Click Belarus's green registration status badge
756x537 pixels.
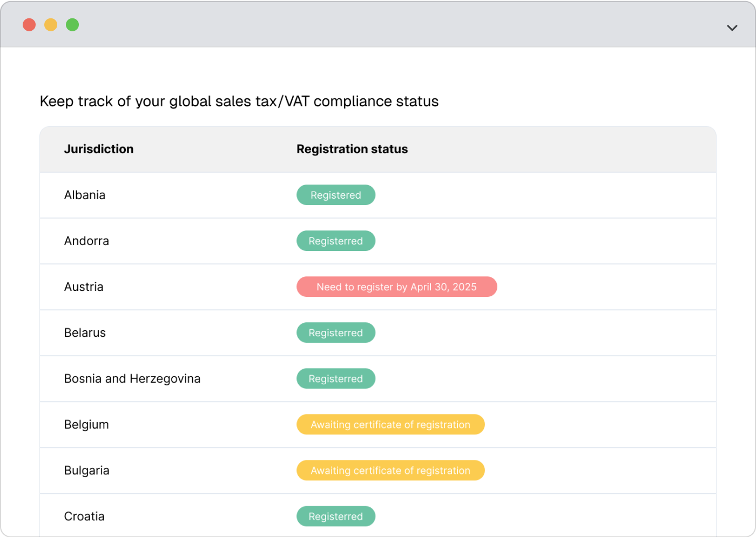tap(336, 332)
